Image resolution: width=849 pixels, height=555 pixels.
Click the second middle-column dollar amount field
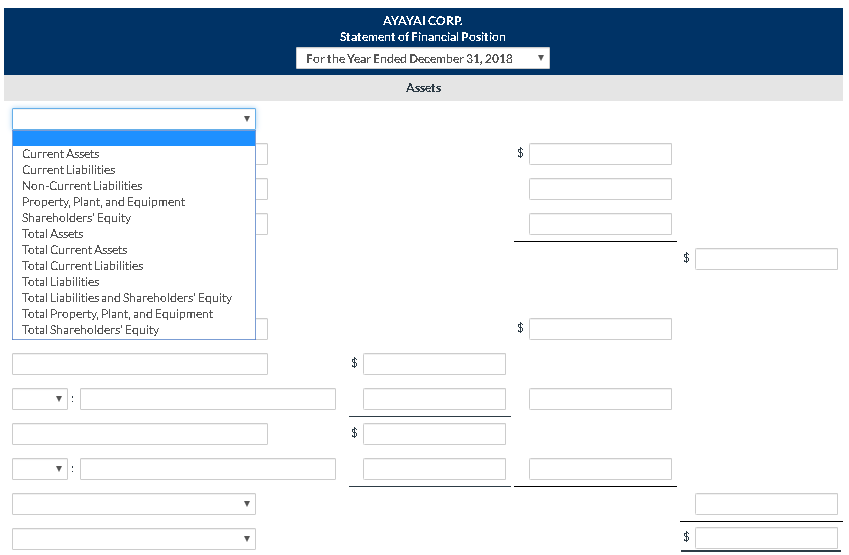click(x=434, y=434)
